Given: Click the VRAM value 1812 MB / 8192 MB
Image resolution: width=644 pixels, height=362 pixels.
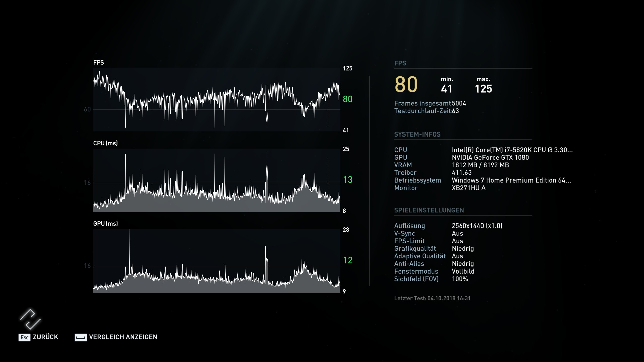Looking at the screenshot, I should [480, 165].
